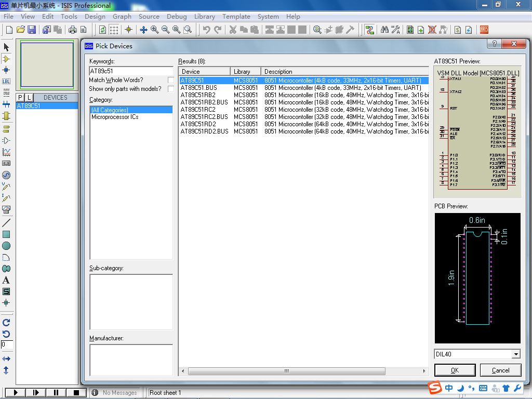
Task: Open design with the Open folder icon
Action: (20, 30)
